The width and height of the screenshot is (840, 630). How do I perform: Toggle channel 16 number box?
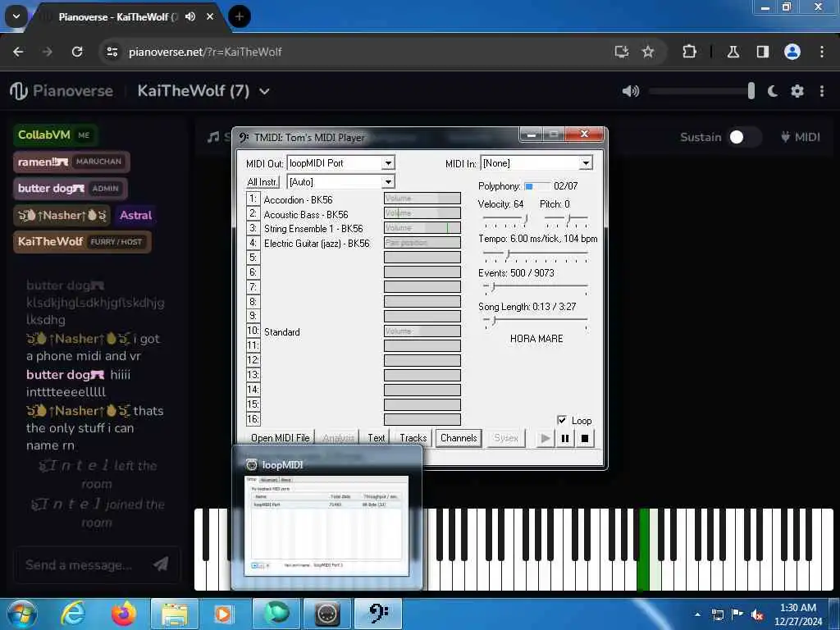[253, 419]
